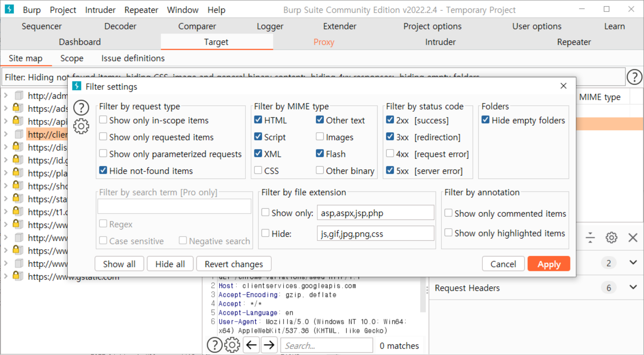Go to next search match arrow
This screenshot has width=644, height=355.
(269, 345)
